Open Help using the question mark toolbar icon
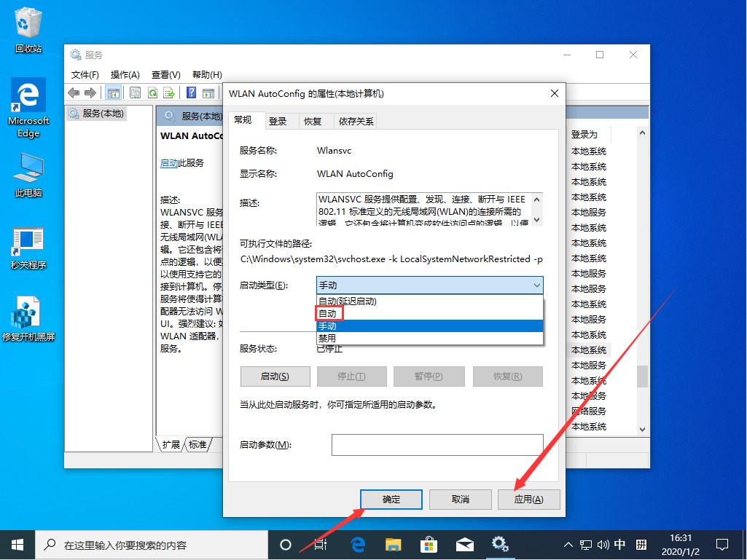Viewport: 747px width, 560px height. tap(190, 92)
